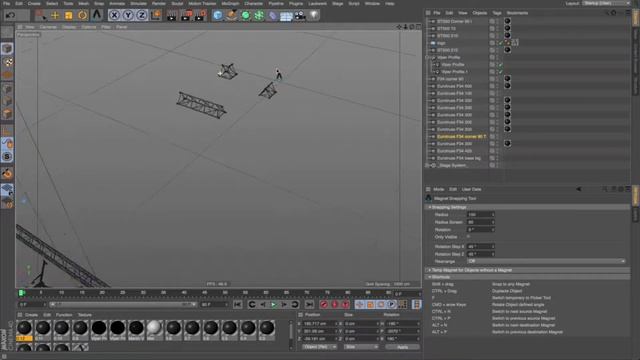
Task: Select the workplane icon in left toolbar
Action: coord(7,189)
